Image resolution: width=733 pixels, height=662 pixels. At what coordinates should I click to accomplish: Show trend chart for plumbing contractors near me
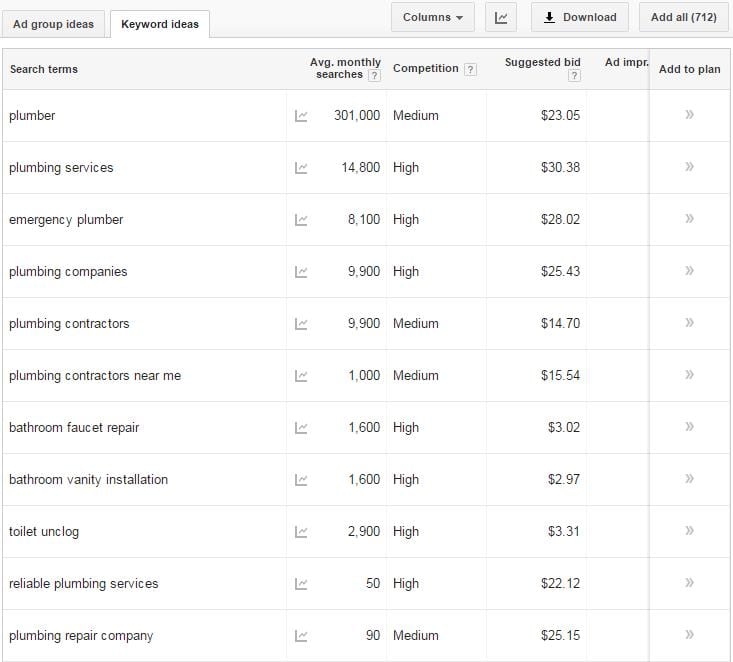coord(301,375)
